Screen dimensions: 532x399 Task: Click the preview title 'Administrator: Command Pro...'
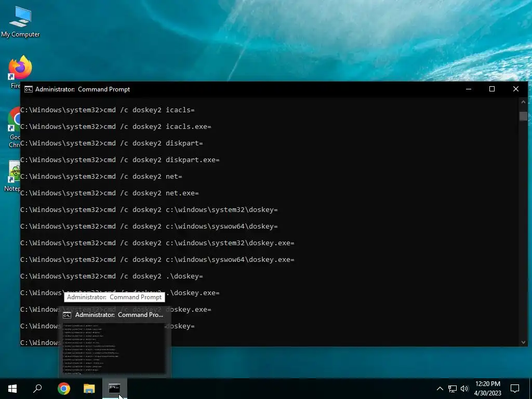pos(119,315)
